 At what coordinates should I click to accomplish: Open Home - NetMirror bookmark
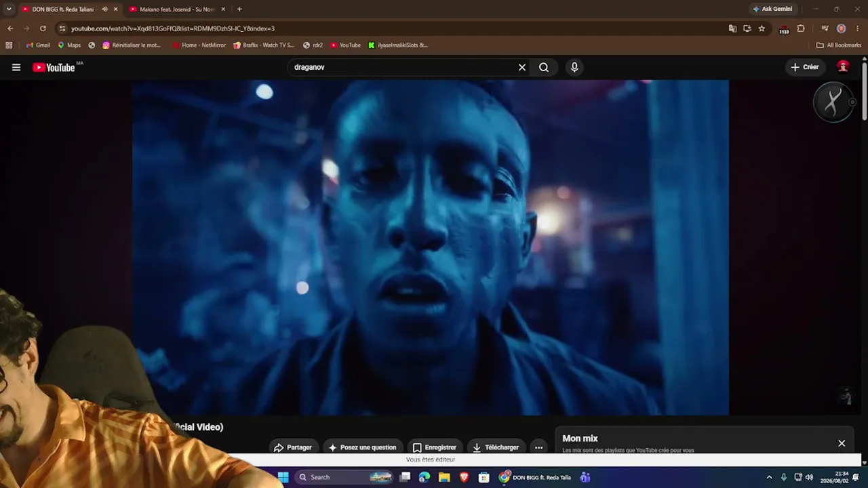(x=199, y=45)
